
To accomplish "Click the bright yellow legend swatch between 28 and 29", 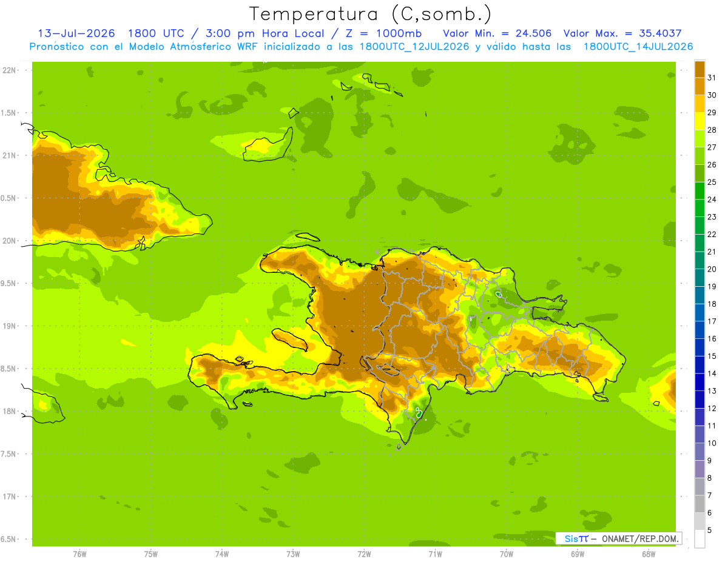I will (699, 121).
